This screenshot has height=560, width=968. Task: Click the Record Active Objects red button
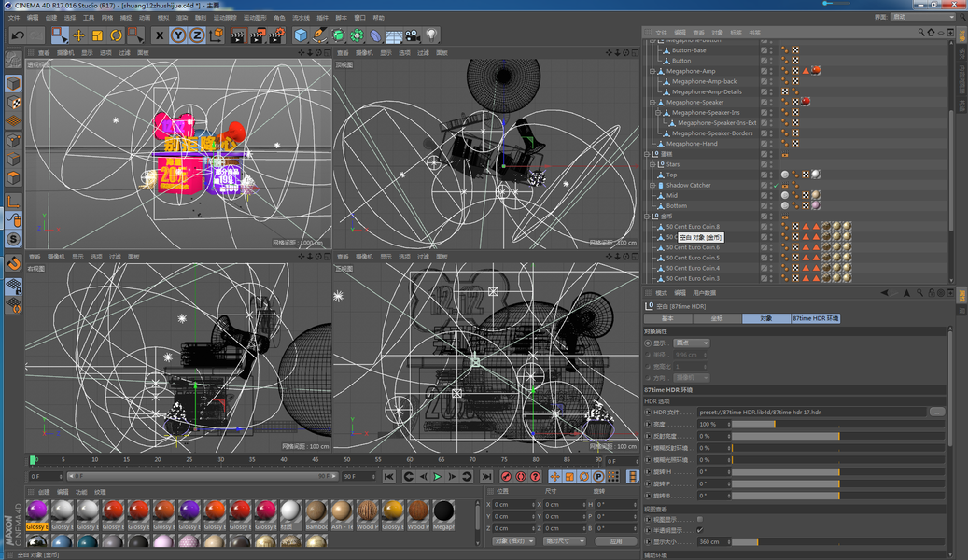click(x=506, y=477)
